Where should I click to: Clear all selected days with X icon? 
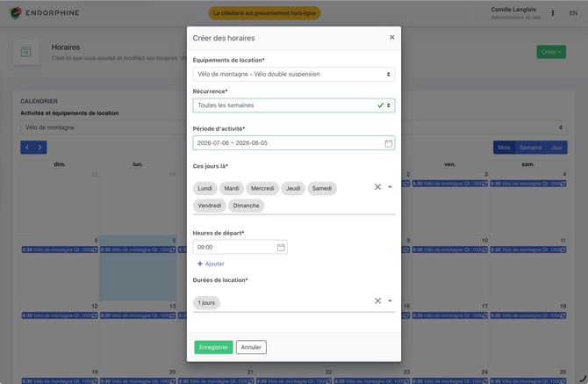[x=377, y=186]
